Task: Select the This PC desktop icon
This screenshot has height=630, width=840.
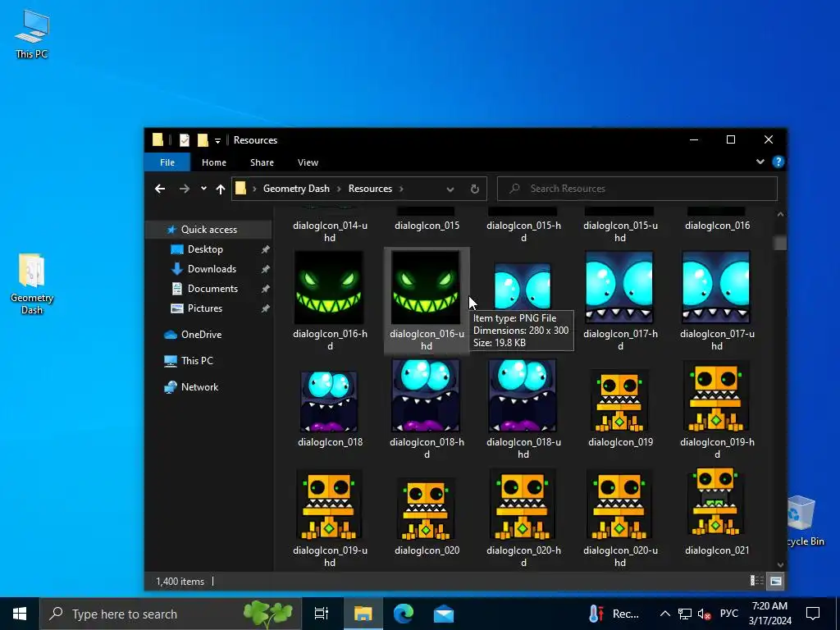Action: point(32,34)
